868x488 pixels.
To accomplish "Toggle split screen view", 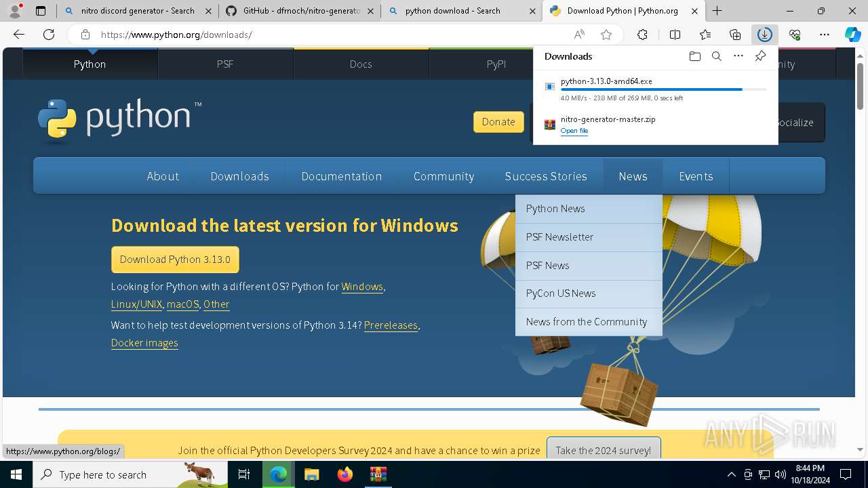I will tap(675, 35).
